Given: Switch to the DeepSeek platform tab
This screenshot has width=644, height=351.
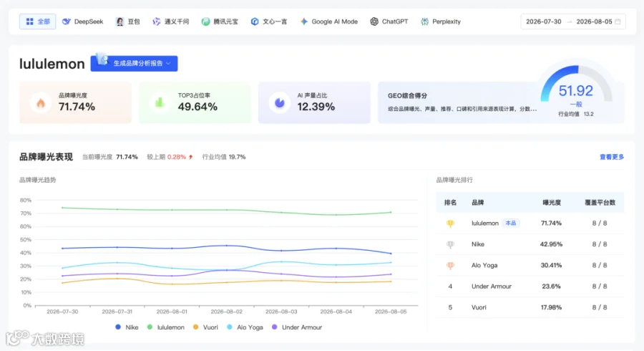Looking at the screenshot, I should [x=82, y=21].
